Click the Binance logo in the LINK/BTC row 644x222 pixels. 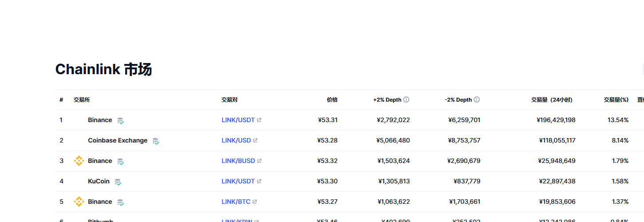coord(79,202)
